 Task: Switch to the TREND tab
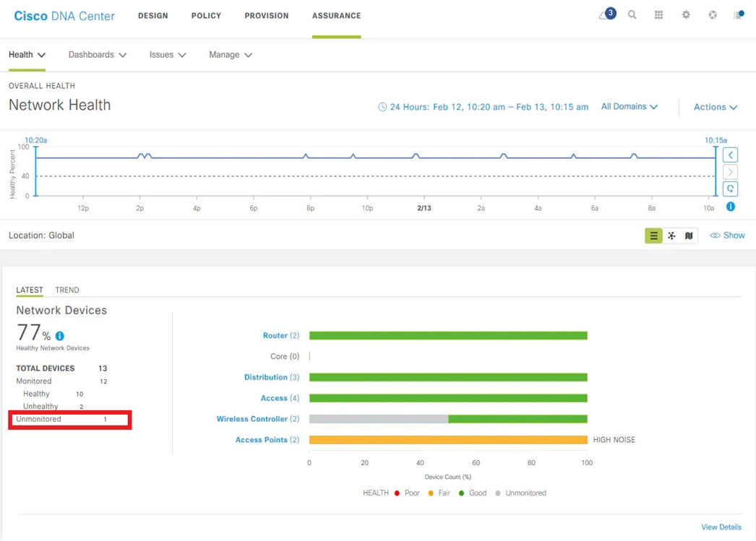[x=67, y=290]
